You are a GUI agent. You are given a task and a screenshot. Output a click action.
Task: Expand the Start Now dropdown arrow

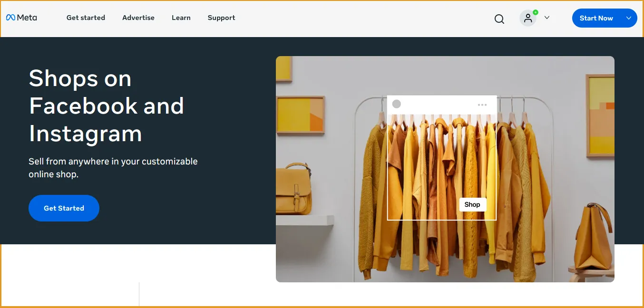coord(629,18)
